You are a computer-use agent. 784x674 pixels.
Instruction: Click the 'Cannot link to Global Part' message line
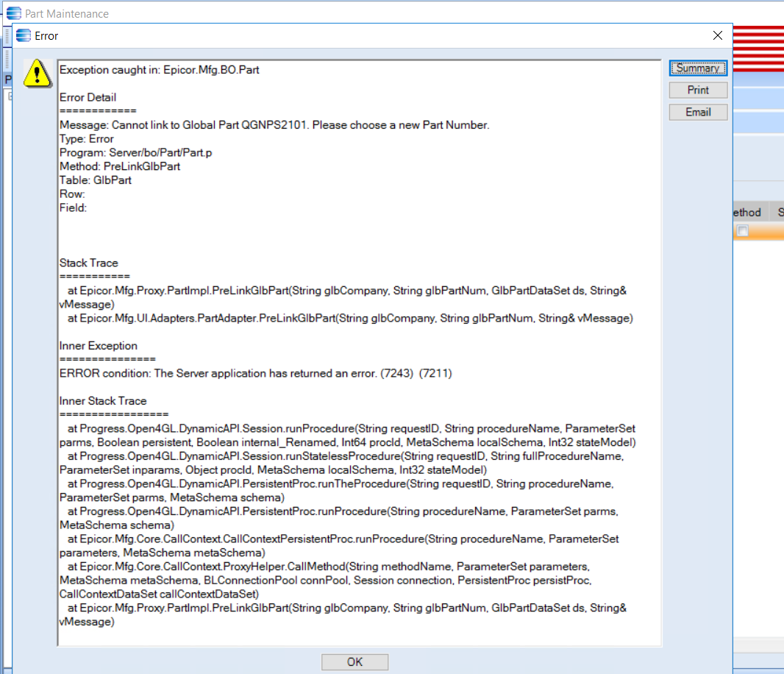(274, 124)
